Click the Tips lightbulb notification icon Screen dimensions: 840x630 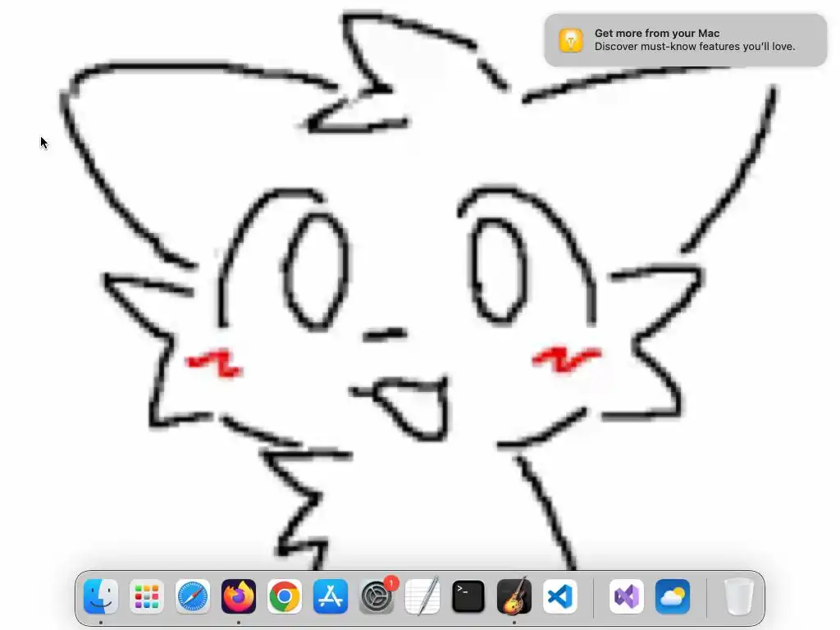coord(571,40)
